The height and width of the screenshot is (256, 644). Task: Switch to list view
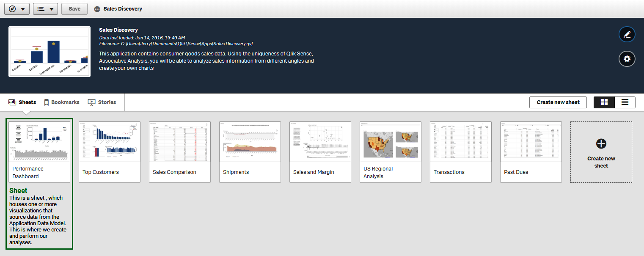pyautogui.click(x=625, y=102)
